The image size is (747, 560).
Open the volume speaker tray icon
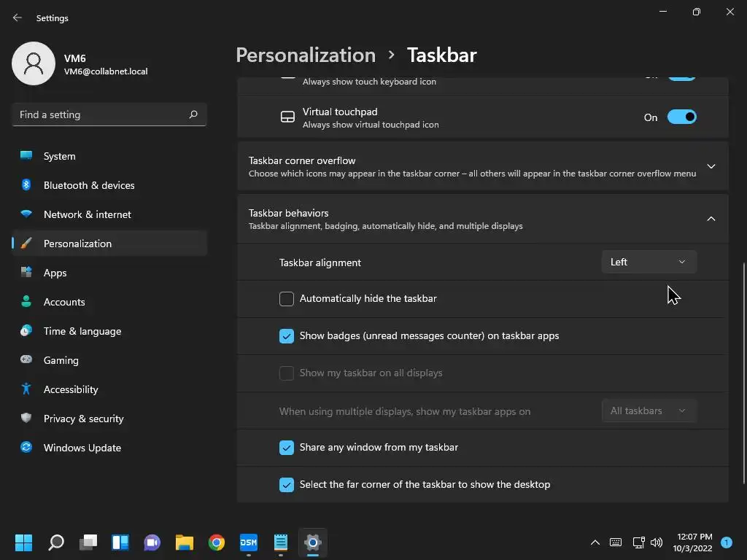[657, 542]
